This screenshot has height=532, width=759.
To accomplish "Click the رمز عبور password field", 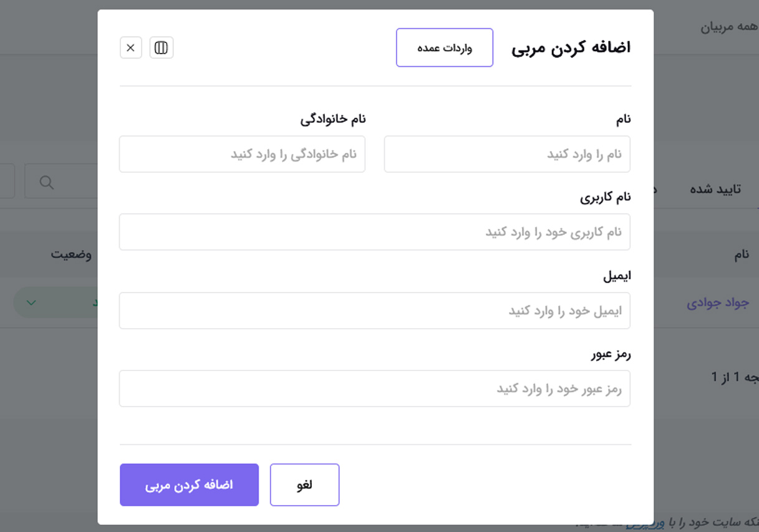I will click(x=375, y=389).
